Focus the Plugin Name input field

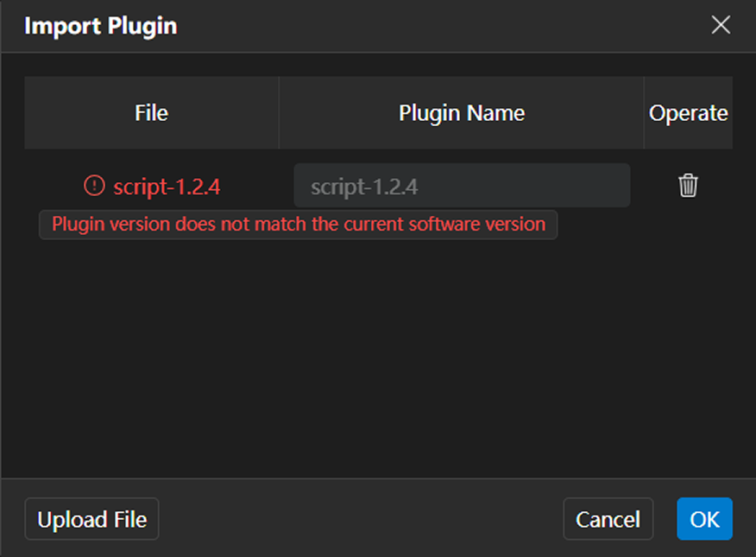pos(462,186)
